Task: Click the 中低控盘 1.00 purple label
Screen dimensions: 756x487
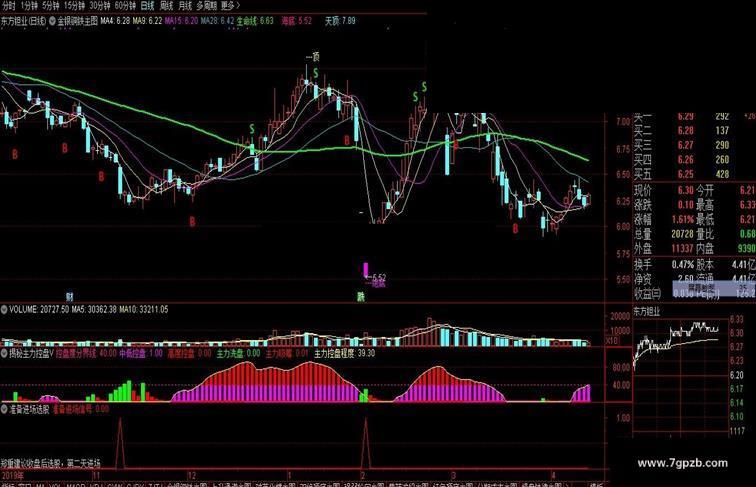Action: pyautogui.click(x=141, y=353)
